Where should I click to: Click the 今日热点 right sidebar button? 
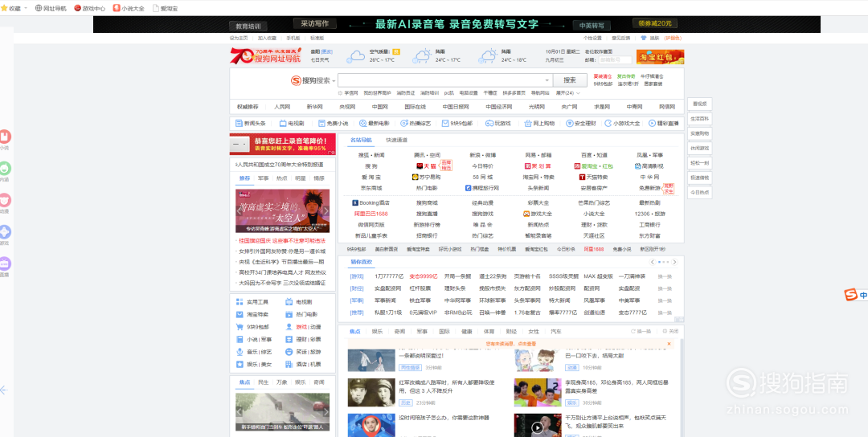(x=699, y=192)
